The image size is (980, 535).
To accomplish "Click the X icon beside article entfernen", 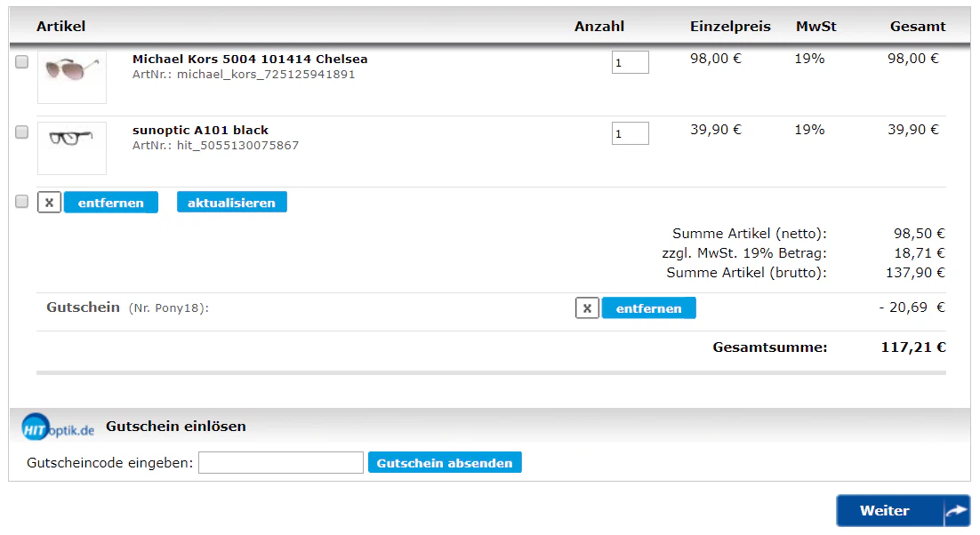I will [x=50, y=203].
